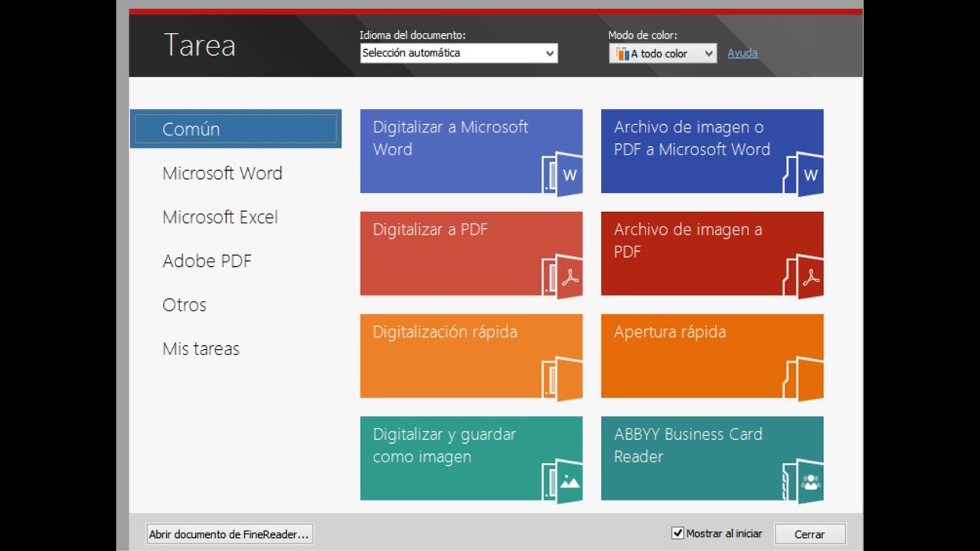
Task: Open the Mis tareas category
Action: coord(201,349)
